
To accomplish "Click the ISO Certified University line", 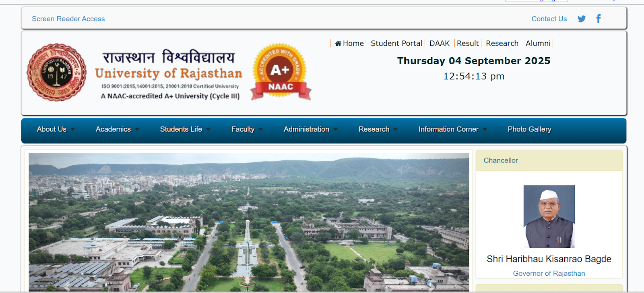I will pos(170,86).
